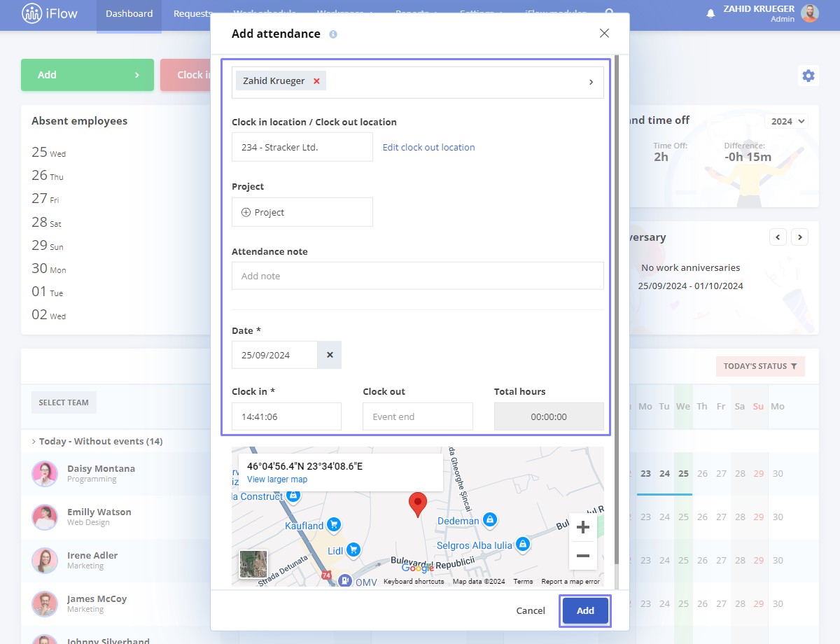Expand the employee selector arrow

tap(591, 82)
